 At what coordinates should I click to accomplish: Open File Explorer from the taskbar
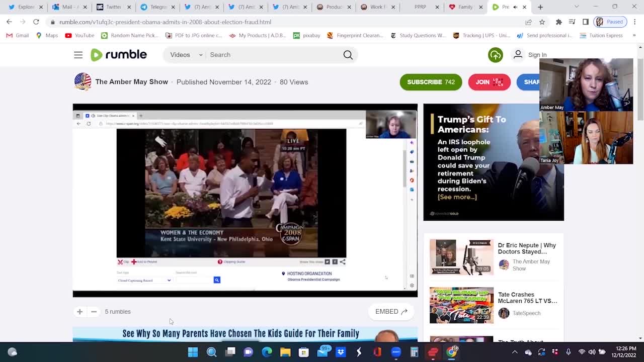click(285, 352)
